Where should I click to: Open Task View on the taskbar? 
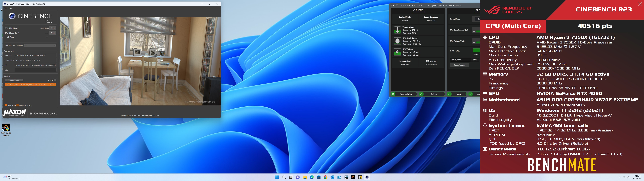[291, 177]
